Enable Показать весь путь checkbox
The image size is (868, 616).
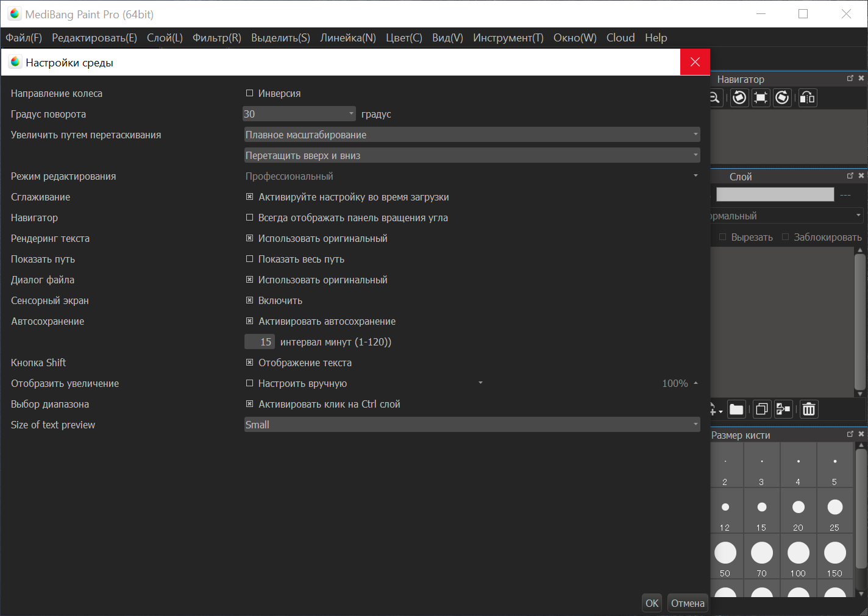pos(249,259)
